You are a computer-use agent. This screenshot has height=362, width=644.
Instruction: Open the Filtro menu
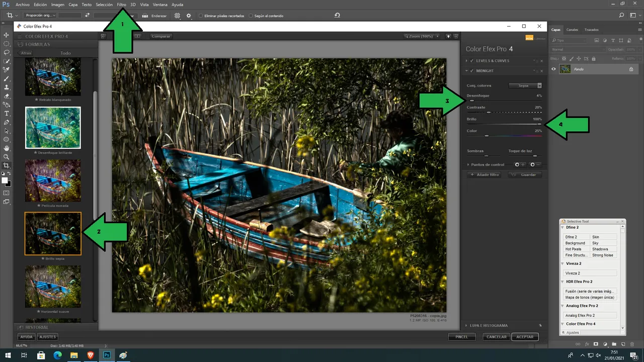click(x=122, y=5)
